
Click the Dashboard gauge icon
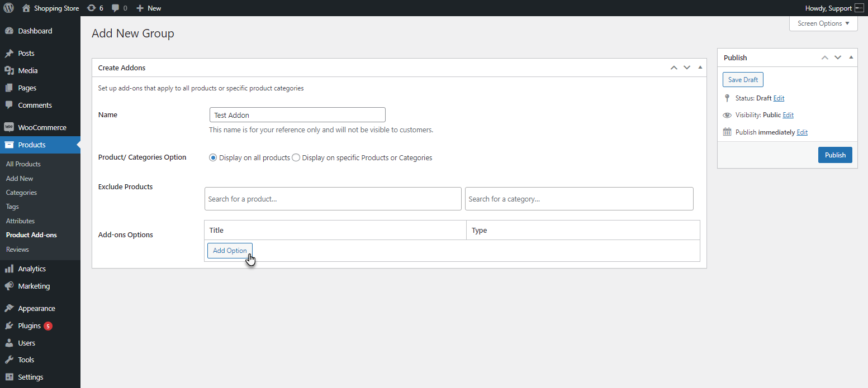point(9,31)
